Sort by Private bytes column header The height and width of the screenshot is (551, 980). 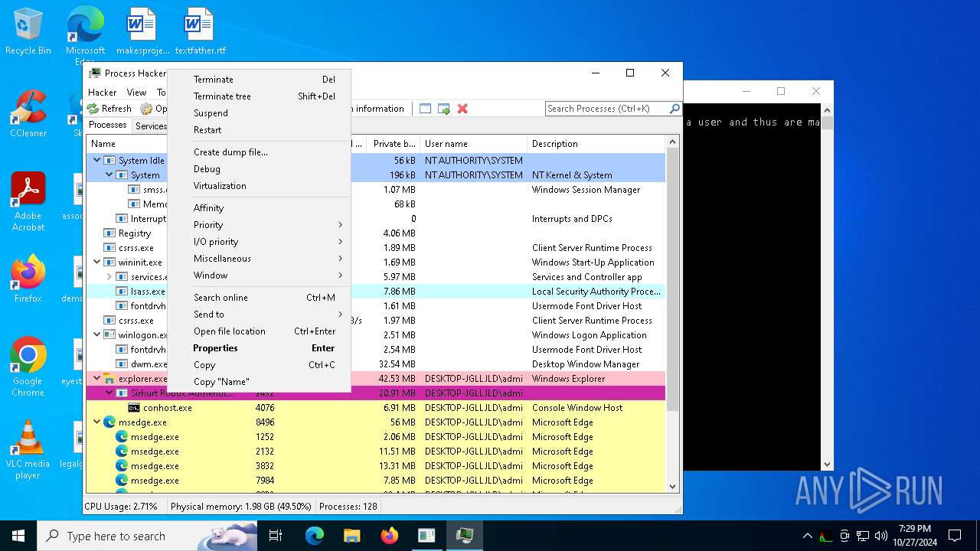click(393, 144)
